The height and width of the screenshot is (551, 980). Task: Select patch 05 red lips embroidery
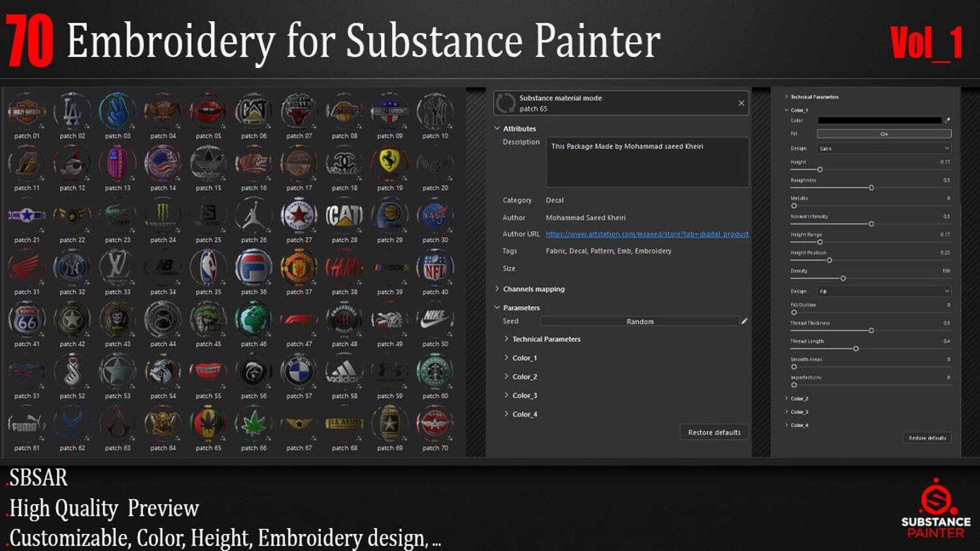208,112
